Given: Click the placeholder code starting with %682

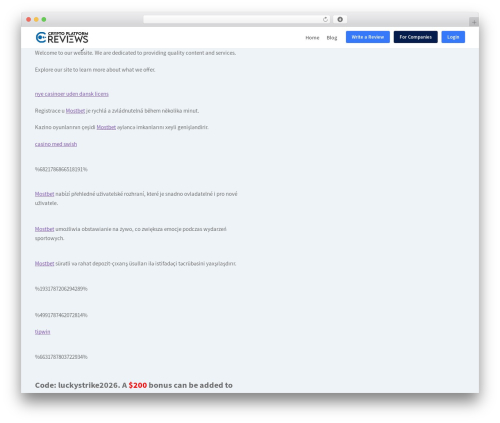Looking at the screenshot, I should click(x=61, y=169).
